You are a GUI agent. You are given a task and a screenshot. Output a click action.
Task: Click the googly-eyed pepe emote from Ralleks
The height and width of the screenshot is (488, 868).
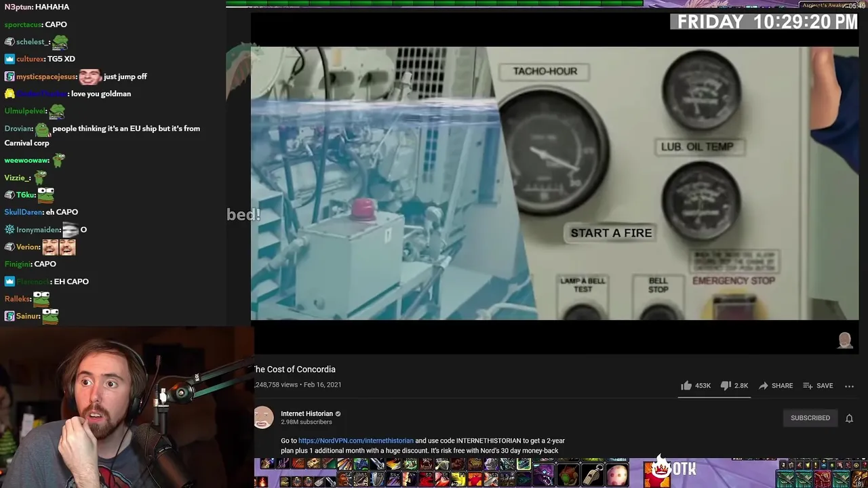[41, 299]
